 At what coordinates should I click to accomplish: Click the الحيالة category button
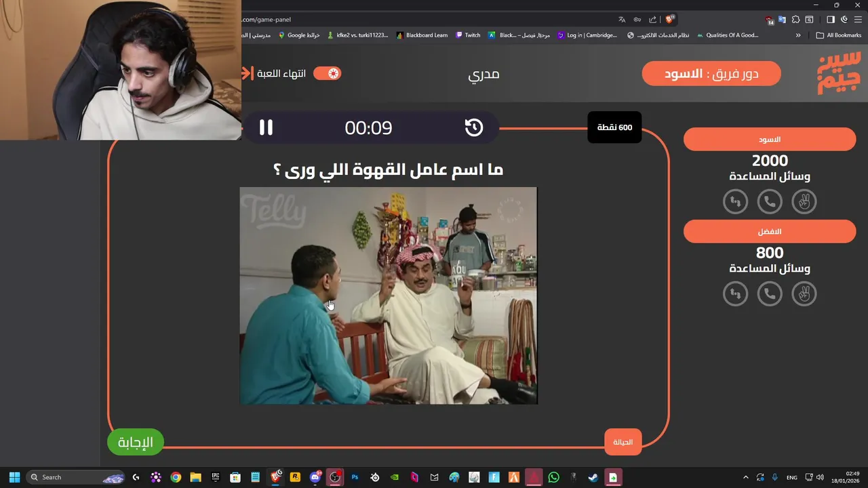(623, 442)
